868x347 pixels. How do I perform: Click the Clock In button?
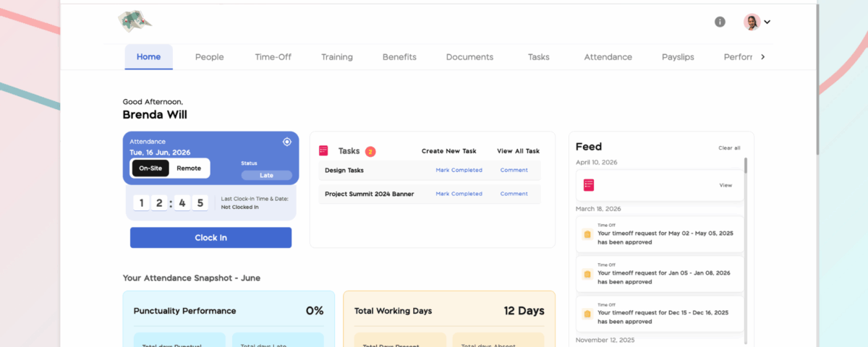[210, 238]
